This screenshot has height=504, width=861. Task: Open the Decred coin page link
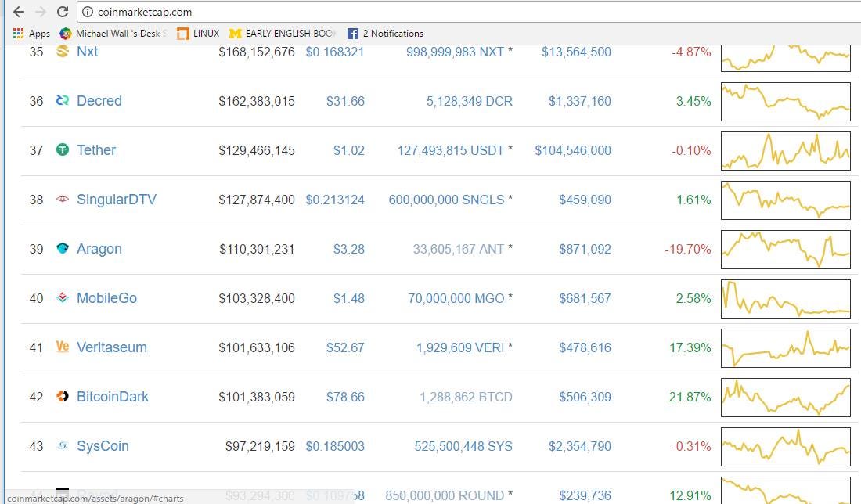click(99, 101)
